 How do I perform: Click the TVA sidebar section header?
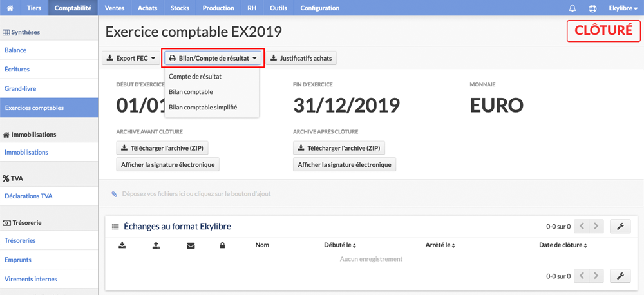point(12,178)
